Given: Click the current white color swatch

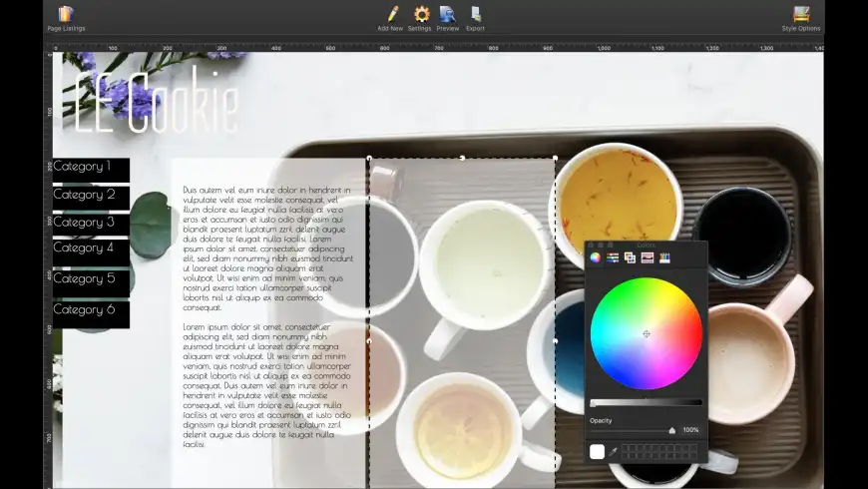Looking at the screenshot, I should coord(597,452).
